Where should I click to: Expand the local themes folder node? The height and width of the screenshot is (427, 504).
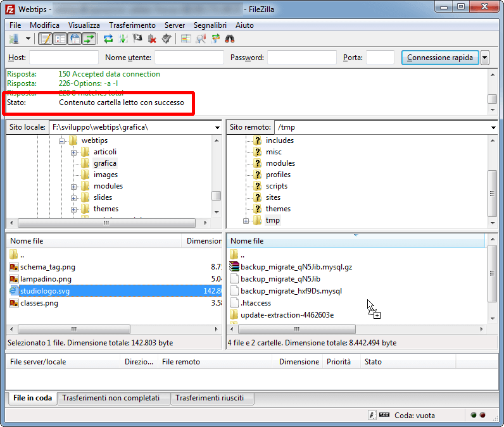click(x=73, y=209)
